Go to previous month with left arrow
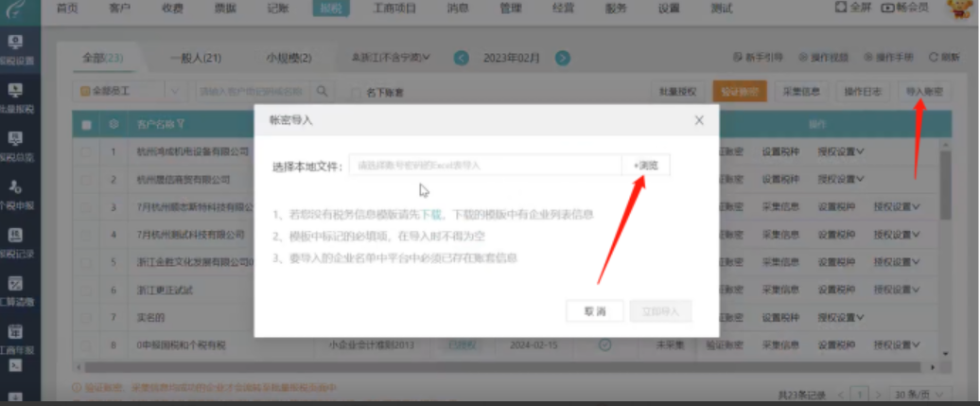Screen dimensions: 980x406 pyautogui.click(x=462, y=58)
